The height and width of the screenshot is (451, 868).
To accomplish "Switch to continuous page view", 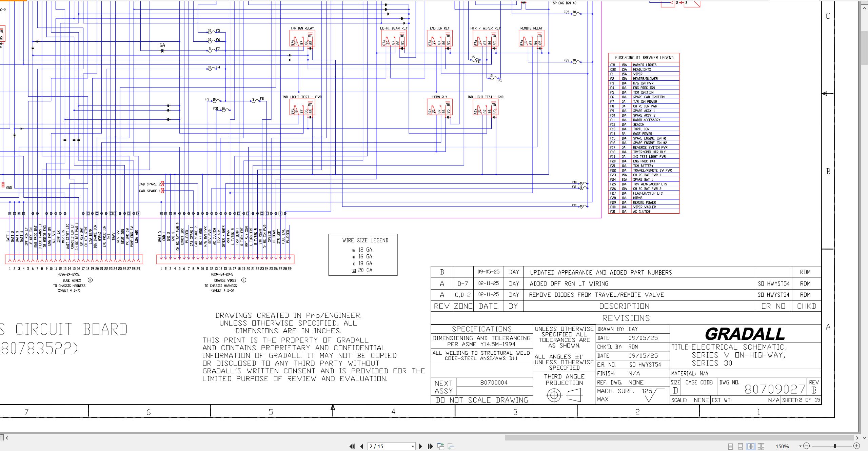I will 741,446.
